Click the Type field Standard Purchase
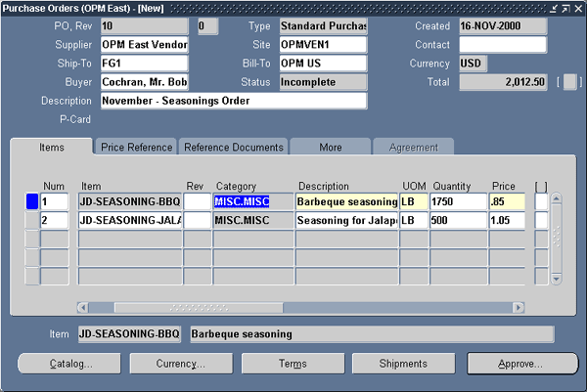Image resolution: width=587 pixels, height=392 pixels. [323, 25]
